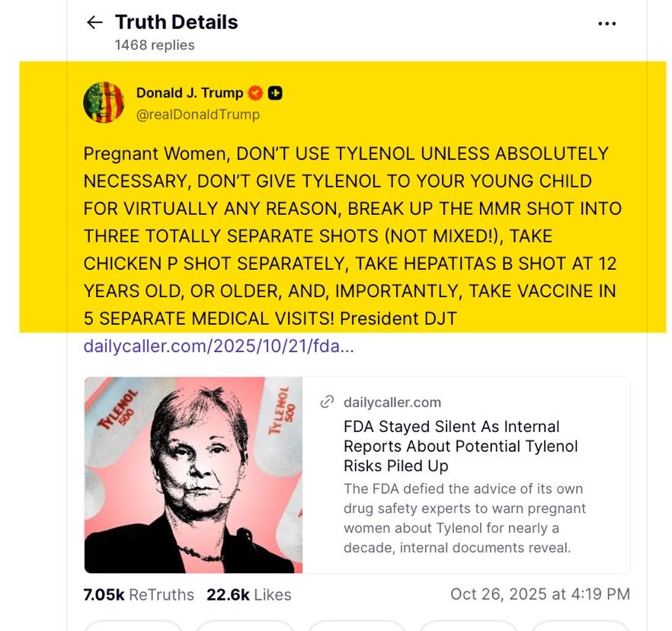
Task: Go back using the left arrow
Action: pos(94,23)
